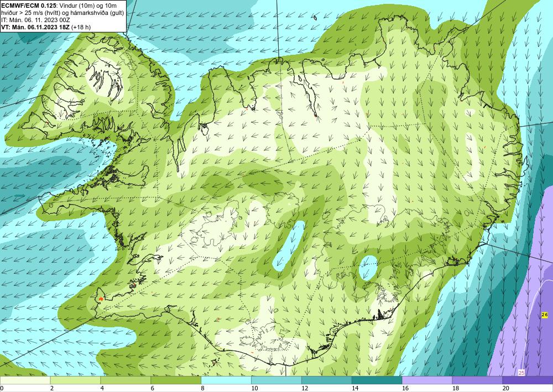Click the legend value '16'

pos(405,388)
